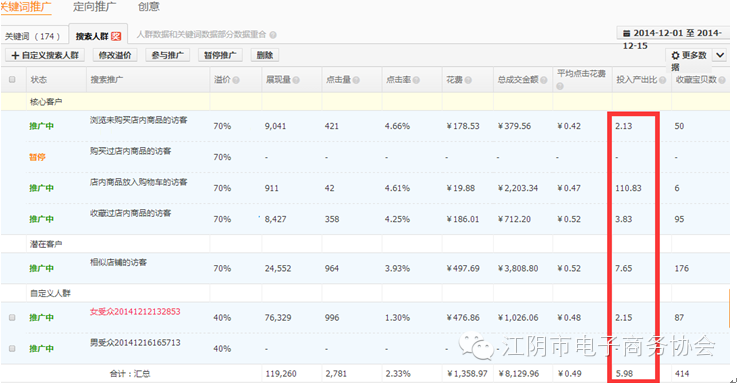Click 自定义搜索人群 button
This screenshot has height=383, width=739.
(45, 55)
